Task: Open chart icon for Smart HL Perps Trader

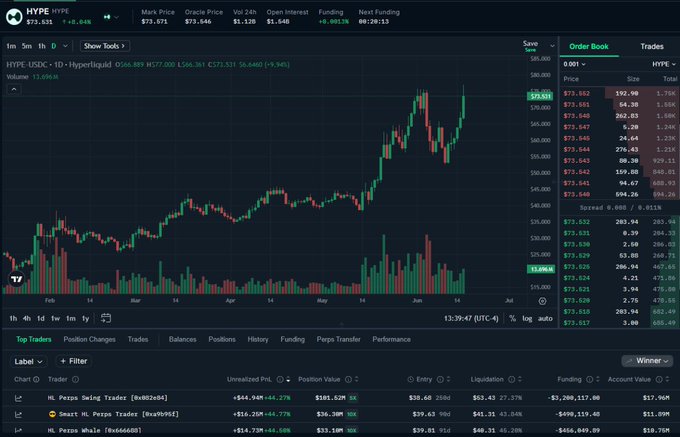Action: click(x=18, y=414)
